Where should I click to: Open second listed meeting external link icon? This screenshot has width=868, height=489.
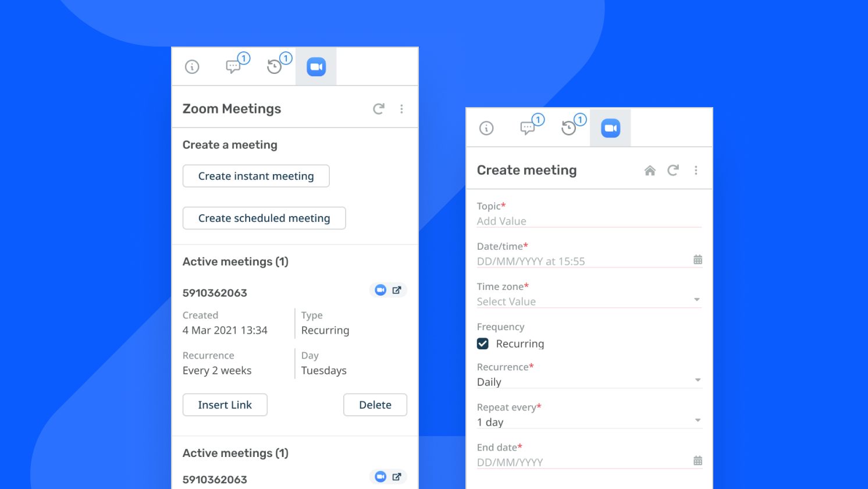point(397,477)
